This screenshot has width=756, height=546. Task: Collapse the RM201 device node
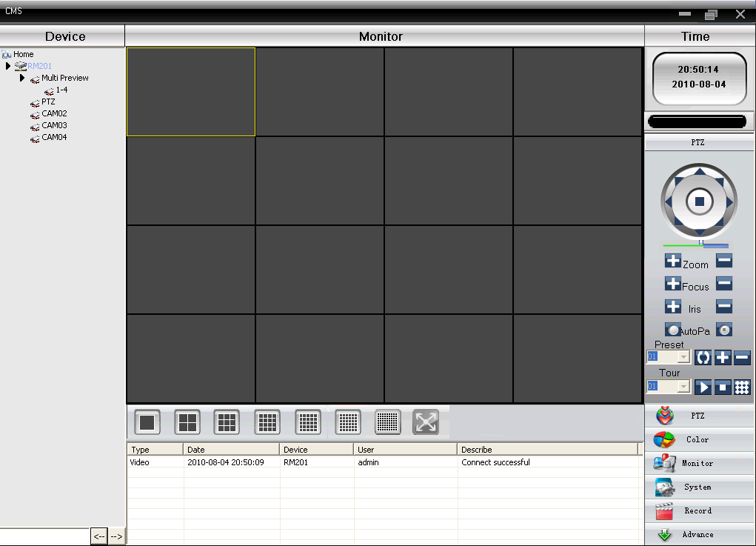pyautogui.click(x=7, y=66)
